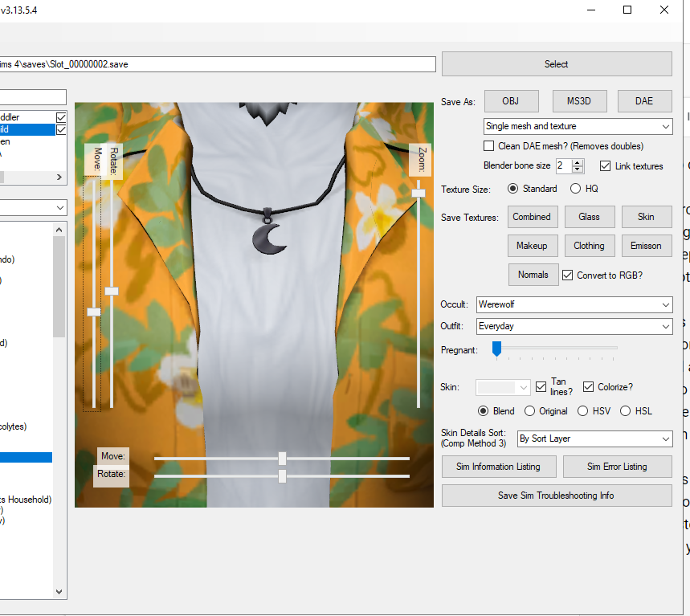Save the Normals texture
The image size is (690, 616).
(x=533, y=275)
